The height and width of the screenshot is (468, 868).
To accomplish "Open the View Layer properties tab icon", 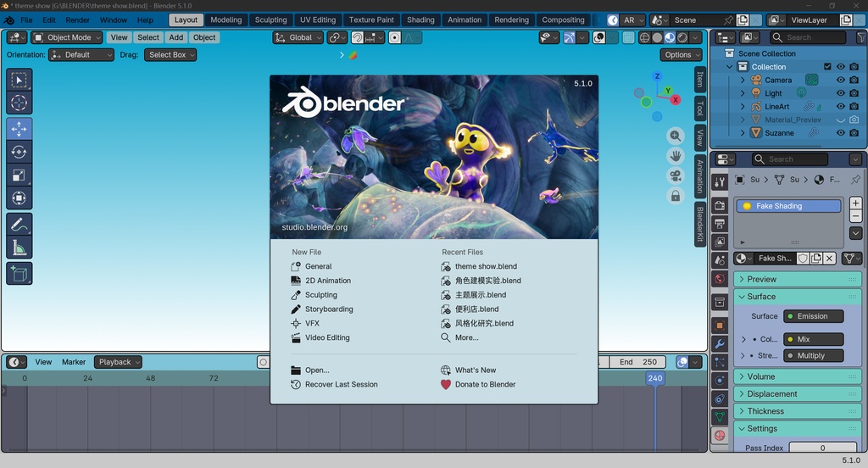I will pos(720,242).
